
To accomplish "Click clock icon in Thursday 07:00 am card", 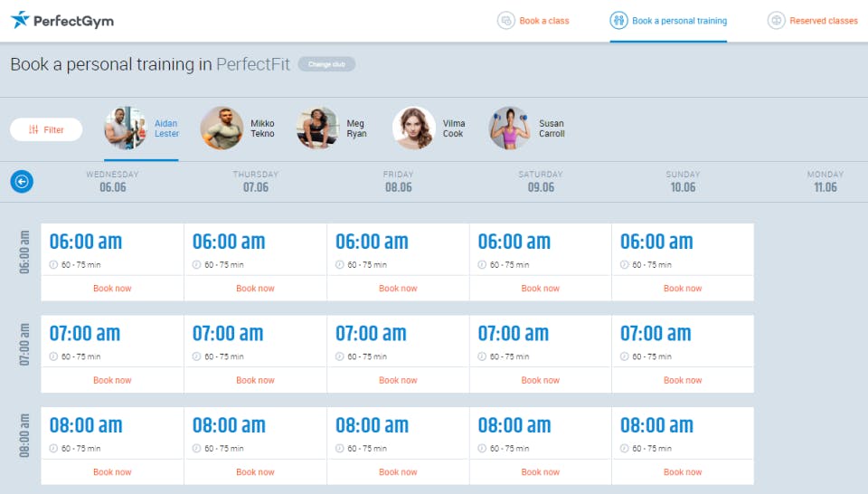I will 196,356.
